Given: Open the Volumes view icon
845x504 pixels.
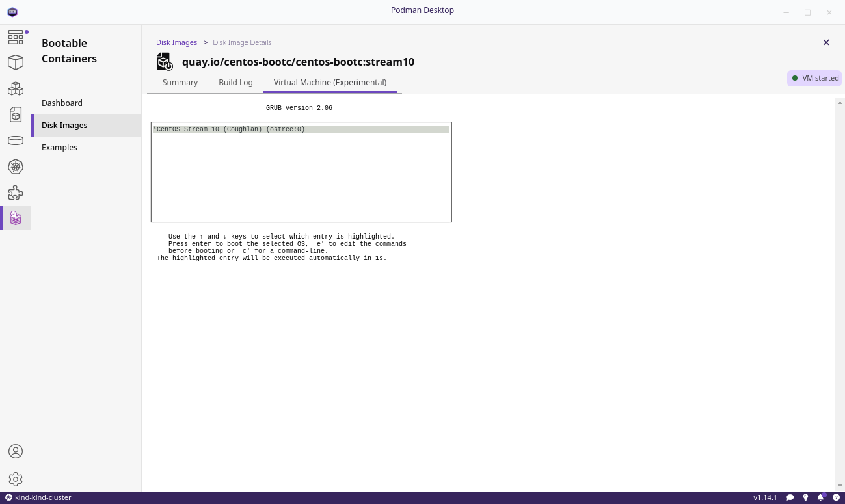Looking at the screenshot, I should 16,140.
